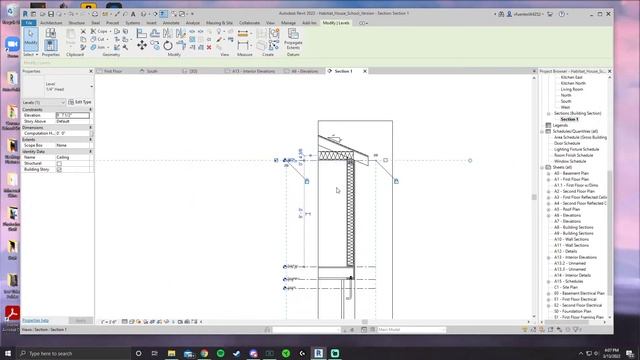Switch to the South view tab

152,71
